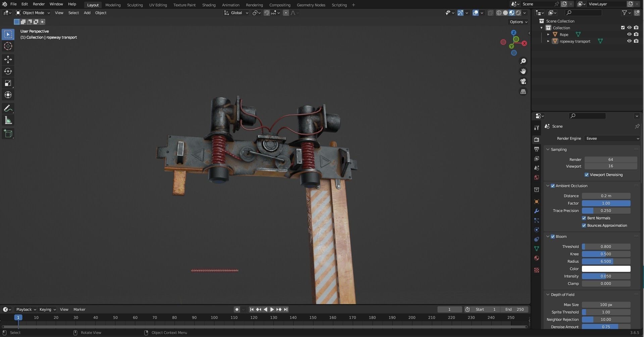The height and width of the screenshot is (337, 644).
Task: Jump to the end frame button
Action: point(286,309)
